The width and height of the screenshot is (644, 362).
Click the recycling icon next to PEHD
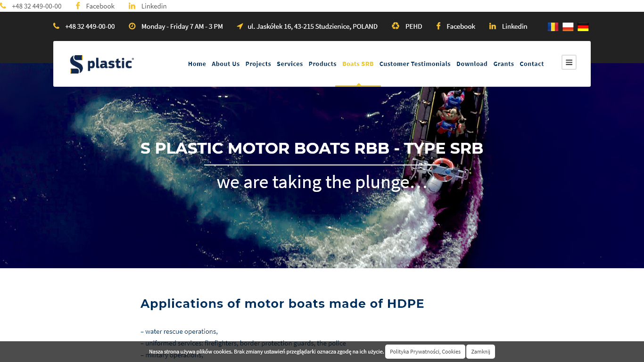click(x=396, y=26)
